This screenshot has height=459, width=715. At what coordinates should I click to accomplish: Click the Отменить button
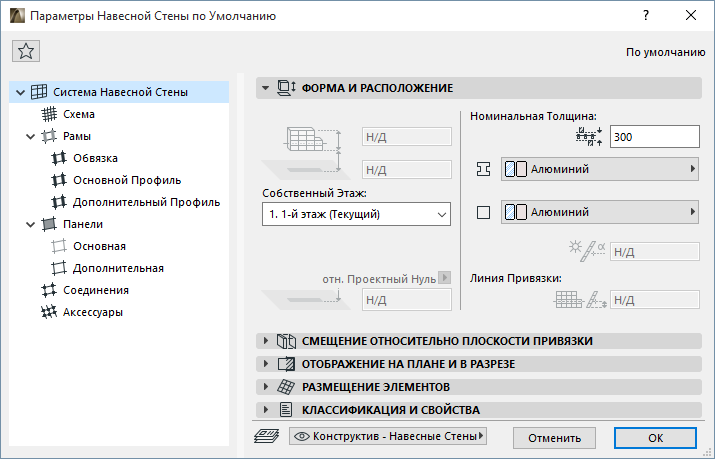coord(554,438)
